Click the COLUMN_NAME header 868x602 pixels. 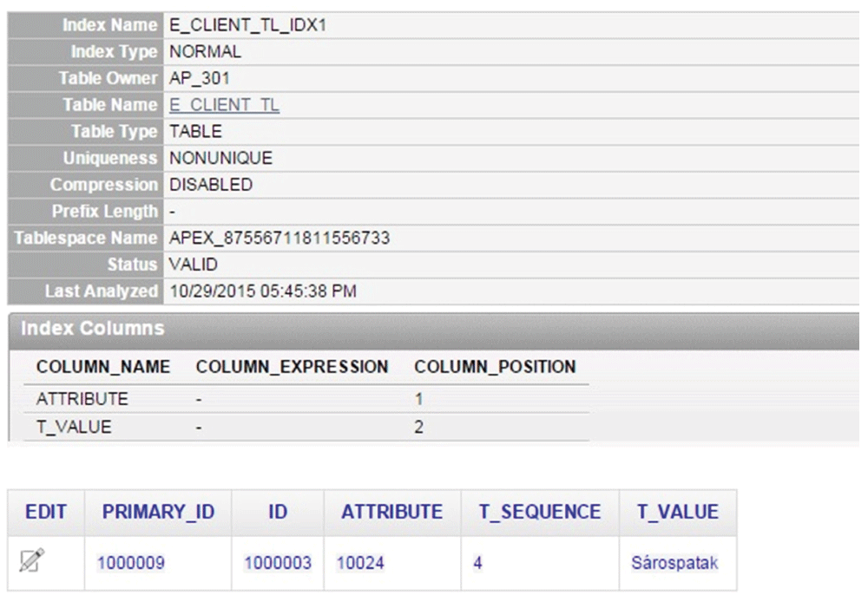tap(103, 367)
